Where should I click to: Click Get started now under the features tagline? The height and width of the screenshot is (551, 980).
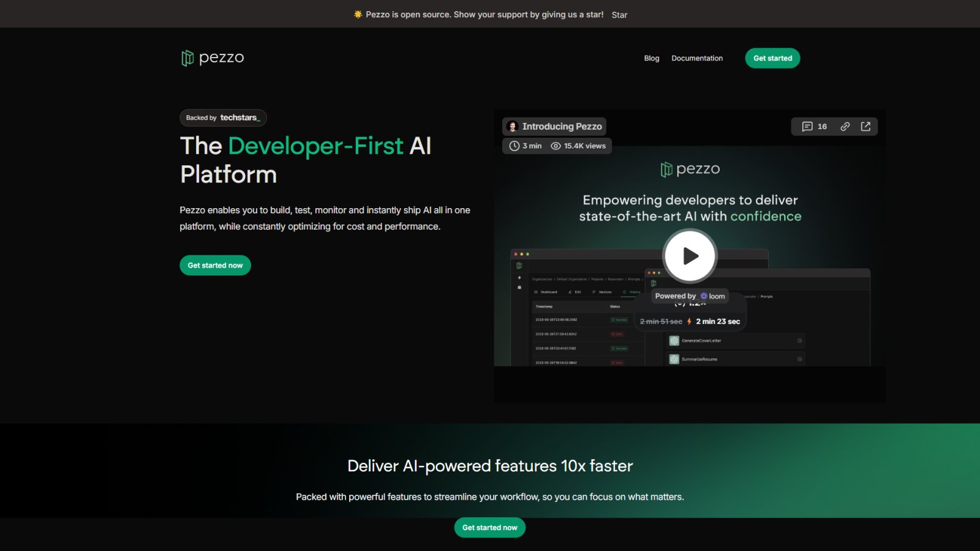[489, 527]
